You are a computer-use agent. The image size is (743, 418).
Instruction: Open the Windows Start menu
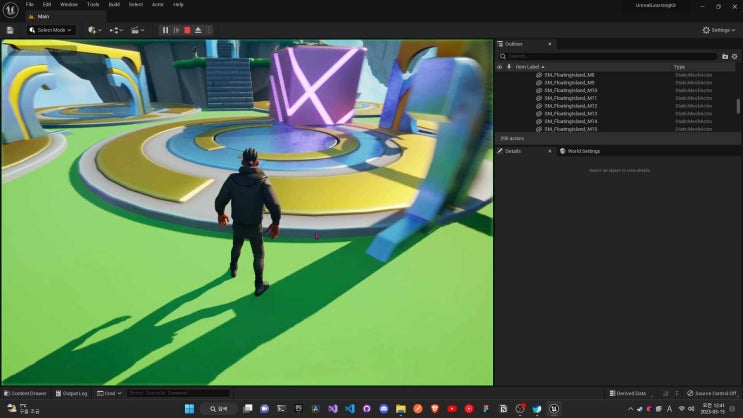pos(189,409)
